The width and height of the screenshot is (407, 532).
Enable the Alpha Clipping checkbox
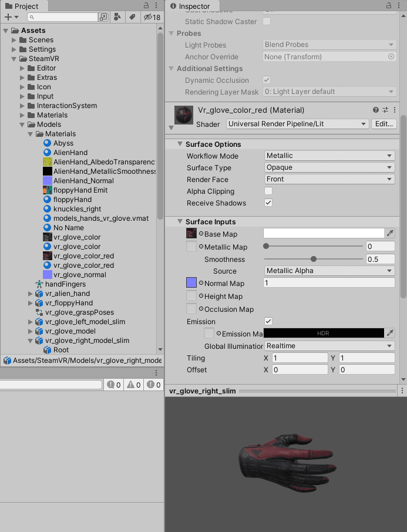268,191
